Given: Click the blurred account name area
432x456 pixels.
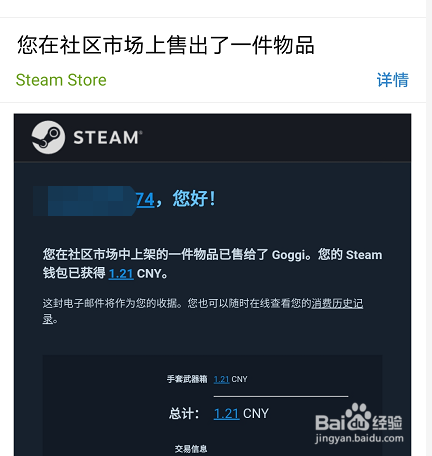Looking at the screenshot, I should (x=85, y=201).
